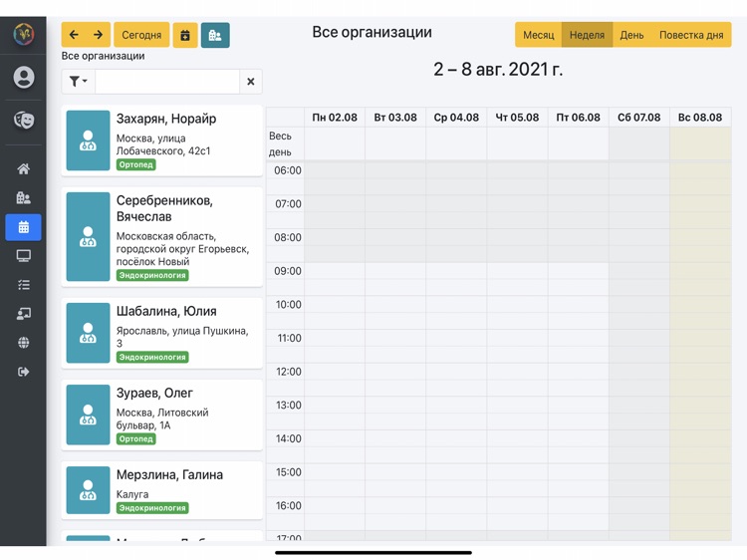747x560 pixels.
Task: Select column header Вт 03.08
Action: (x=395, y=118)
